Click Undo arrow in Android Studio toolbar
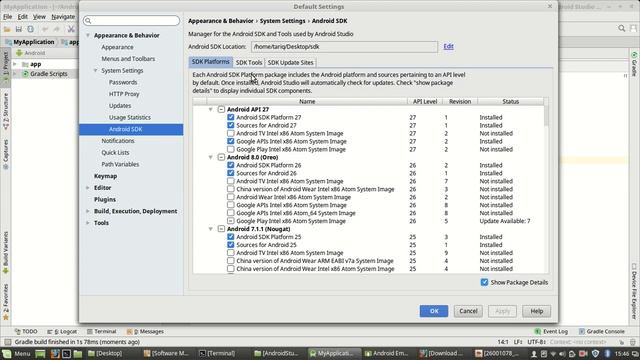 pos(45,29)
